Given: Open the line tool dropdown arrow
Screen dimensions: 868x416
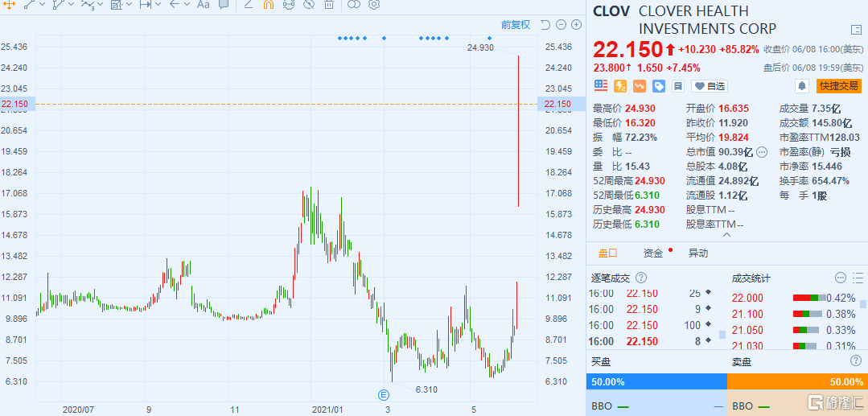Looking at the screenshot, I should click(42, 5).
